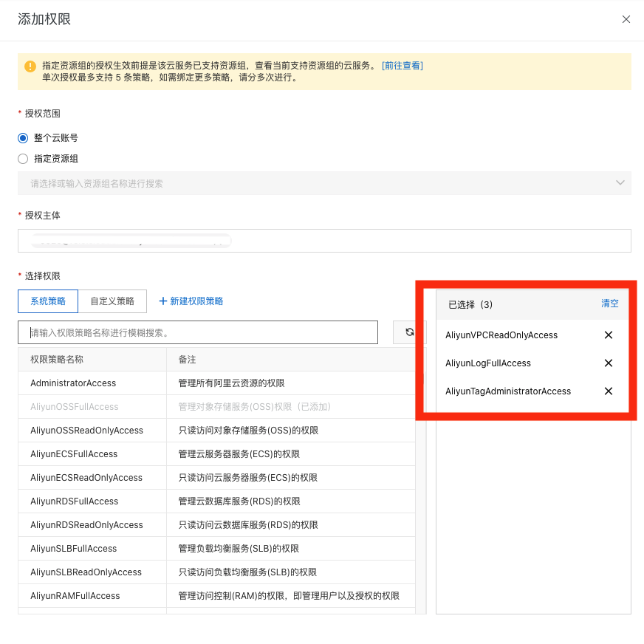Add AliyunSLBReadOnlyAccess policy
This screenshot has width=644, height=644.
pyautogui.click(x=86, y=572)
